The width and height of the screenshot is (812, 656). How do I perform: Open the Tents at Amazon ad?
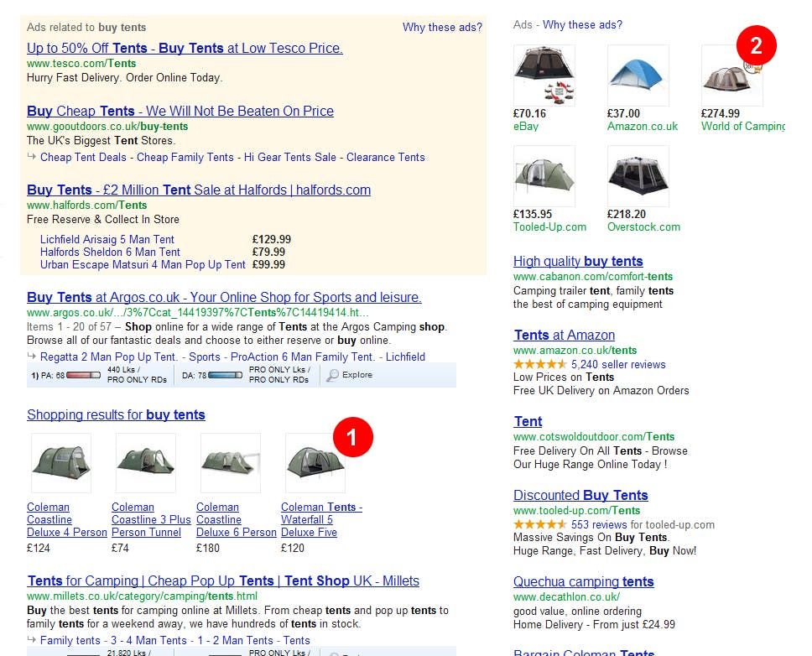click(x=565, y=335)
